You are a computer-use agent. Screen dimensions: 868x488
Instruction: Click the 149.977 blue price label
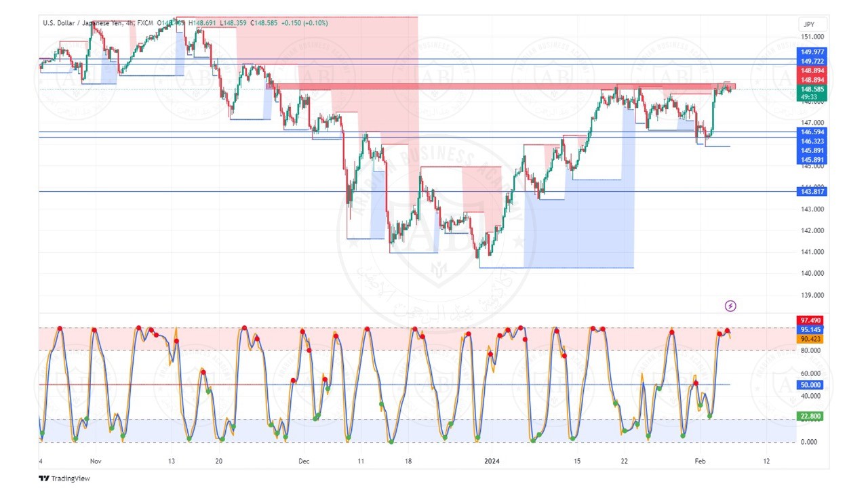pos(812,52)
